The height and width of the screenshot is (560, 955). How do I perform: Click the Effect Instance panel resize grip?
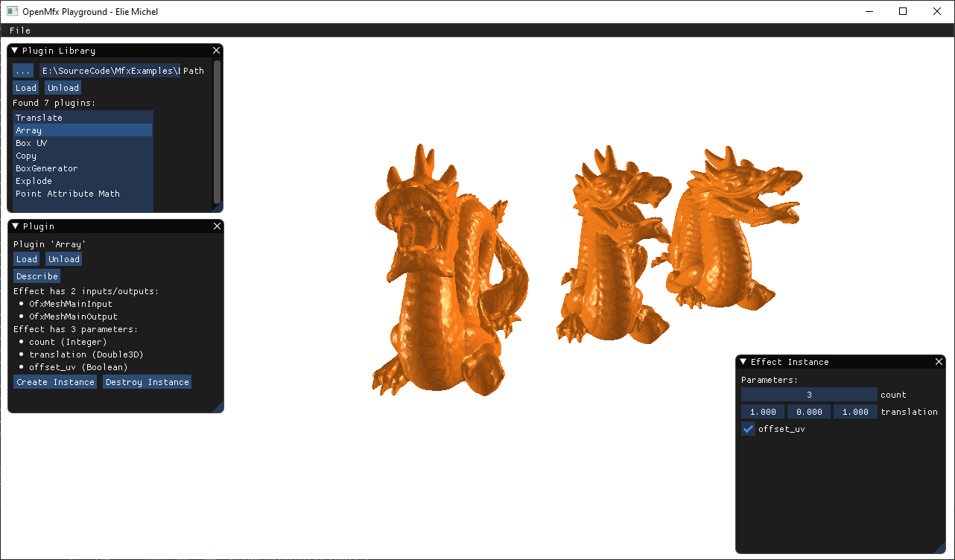[941, 549]
